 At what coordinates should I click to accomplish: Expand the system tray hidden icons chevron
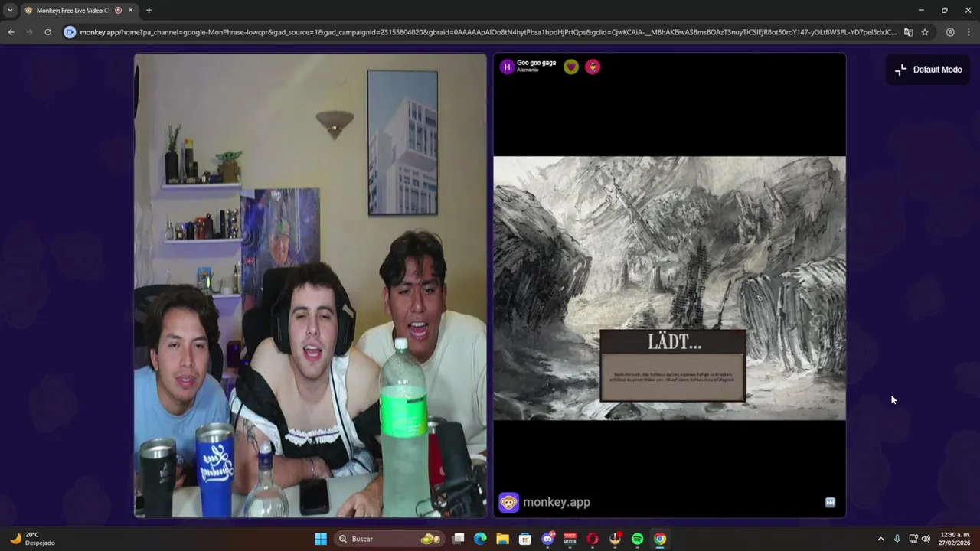pos(880,539)
